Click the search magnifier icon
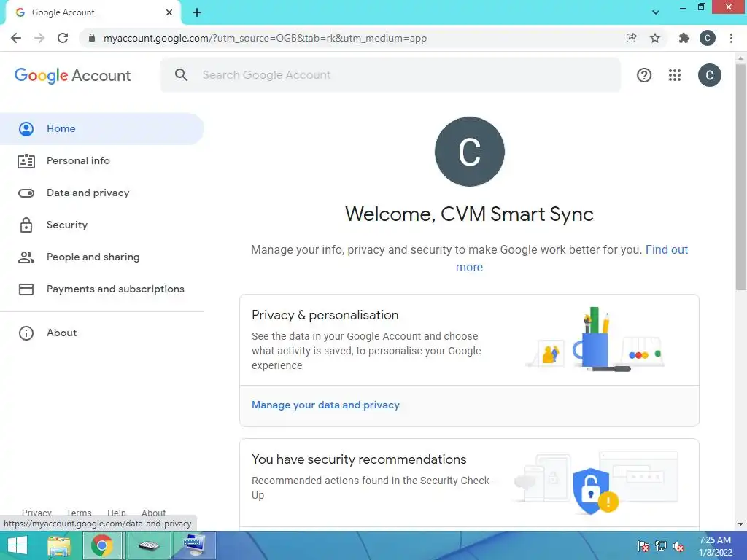Viewport: 747px width, 560px height. click(x=181, y=75)
